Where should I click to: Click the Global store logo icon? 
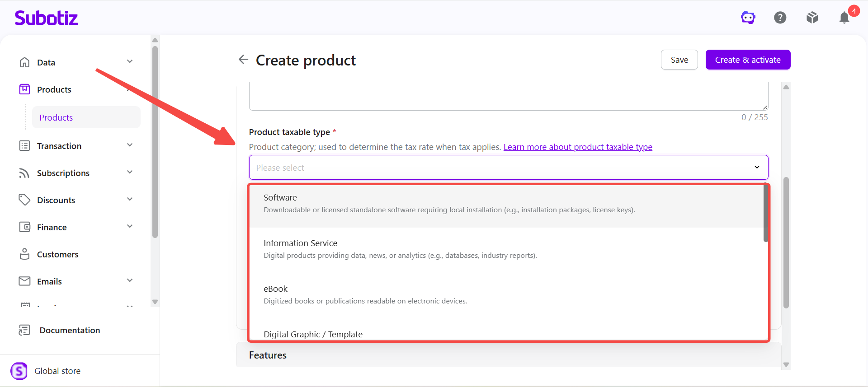(x=19, y=371)
